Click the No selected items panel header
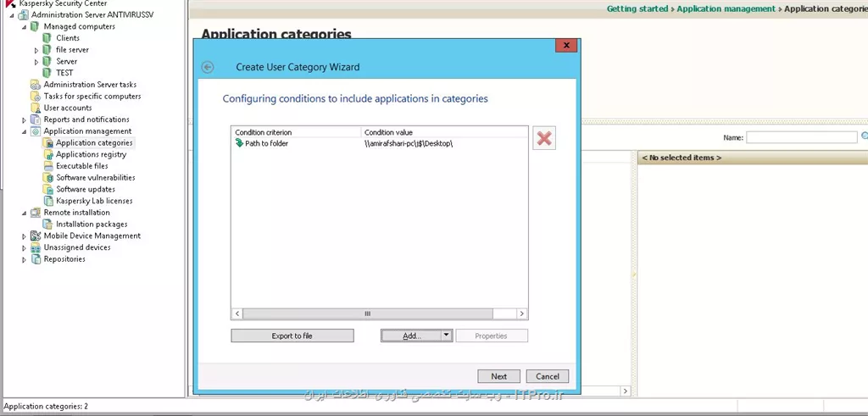The image size is (868, 416). (753, 158)
